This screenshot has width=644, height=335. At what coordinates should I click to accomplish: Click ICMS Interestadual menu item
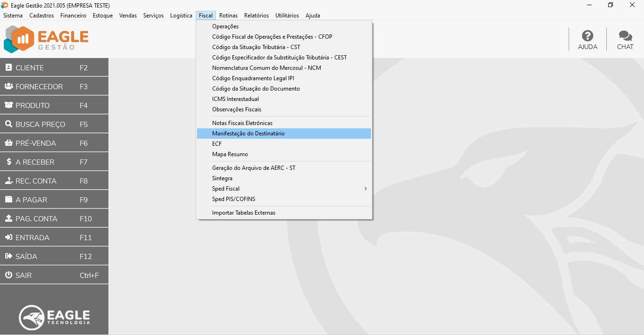point(235,99)
